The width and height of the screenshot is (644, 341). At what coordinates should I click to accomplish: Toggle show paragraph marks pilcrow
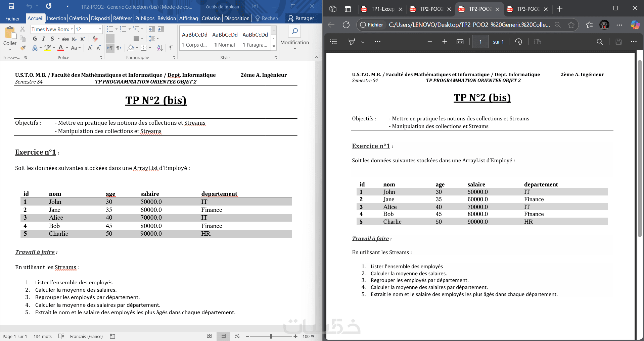coord(171,48)
